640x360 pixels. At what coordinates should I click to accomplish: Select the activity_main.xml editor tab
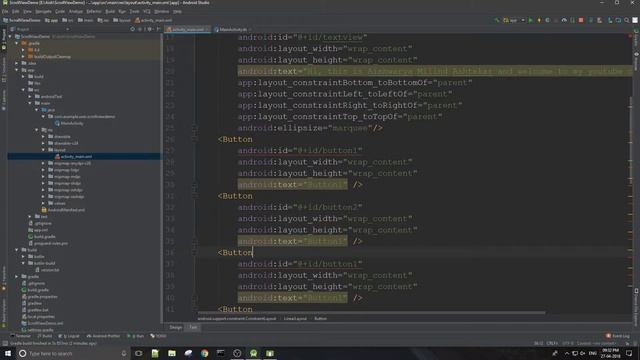tap(188, 29)
